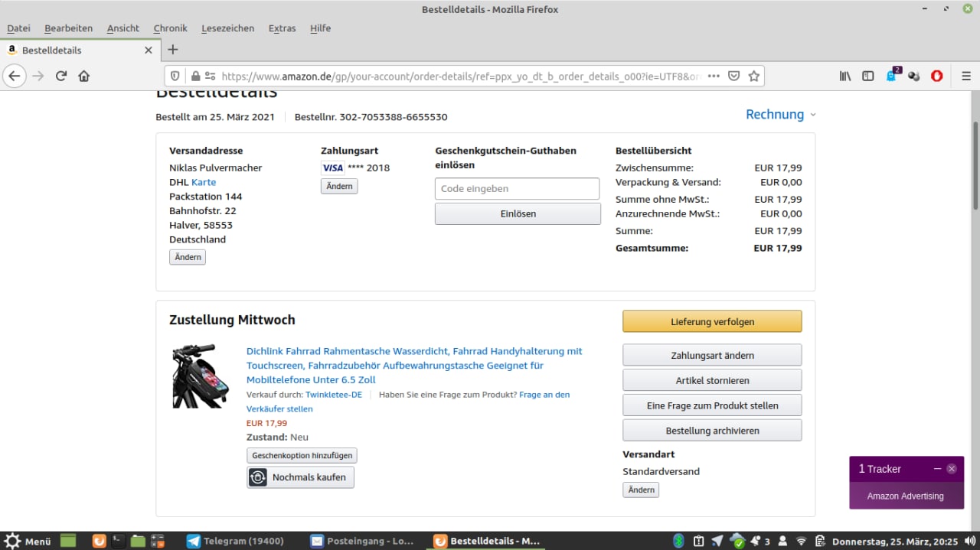Image resolution: width=980 pixels, height=550 pixels.
Task: Open the Firefox library icon
Action: click(x=845, y=76)
